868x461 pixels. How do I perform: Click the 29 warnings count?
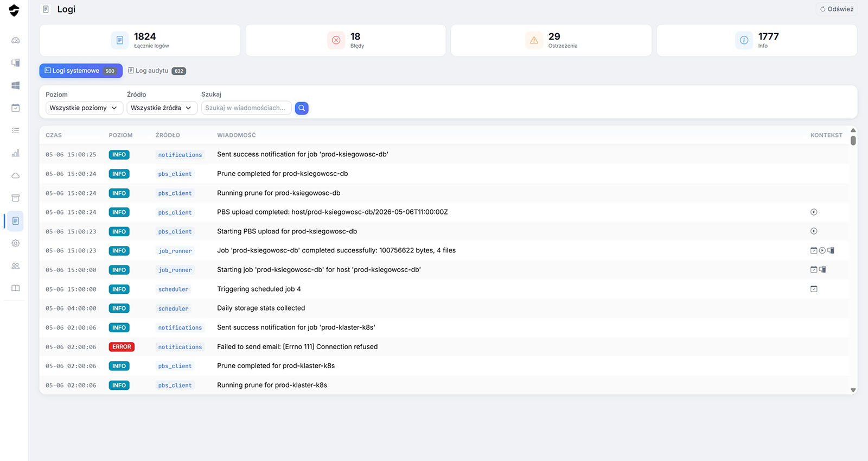click(x=554, y=36)
